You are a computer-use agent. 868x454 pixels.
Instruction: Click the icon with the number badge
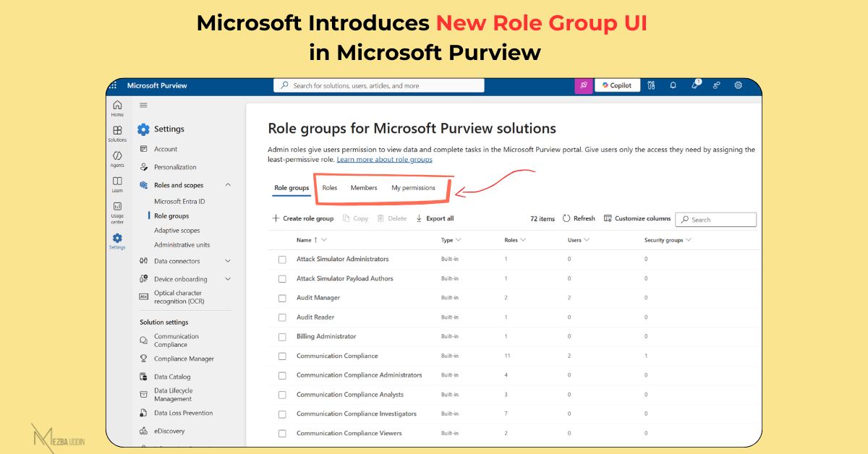(x=695, y=85)
